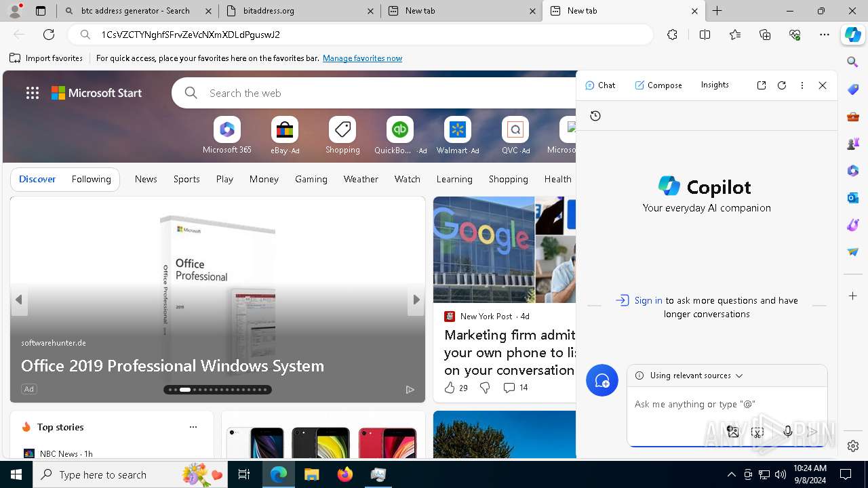Open File Explorer from taskbar
The width and height of the screenshot is (868, 488).
tap(312, 474)
